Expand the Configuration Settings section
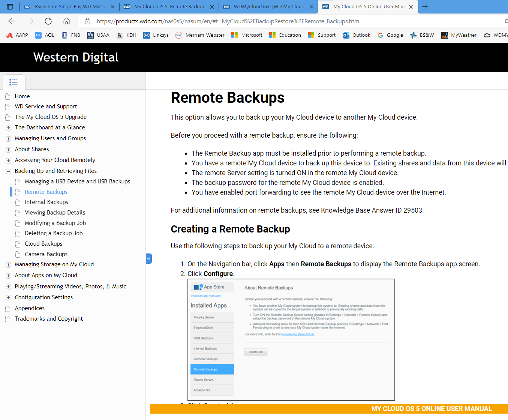This screenshot has width=508, height=420. tap(8, 298)
